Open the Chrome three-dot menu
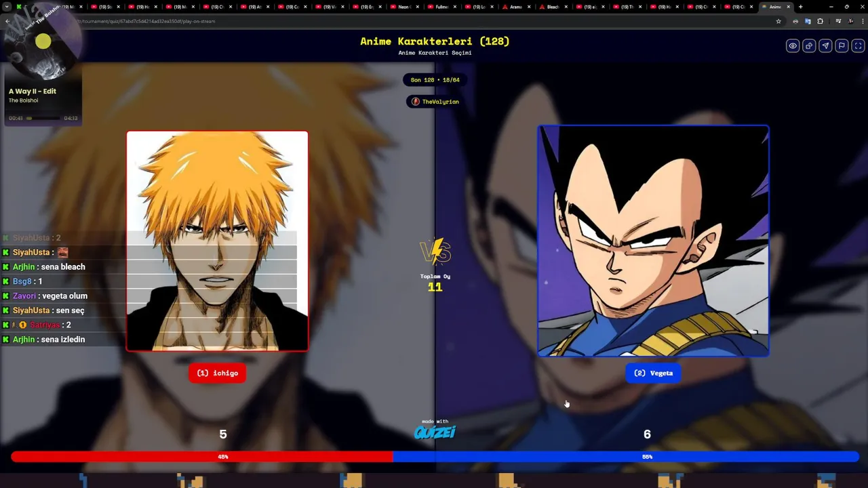The width and height of the screenshot is (868, 488). point(861,21)
